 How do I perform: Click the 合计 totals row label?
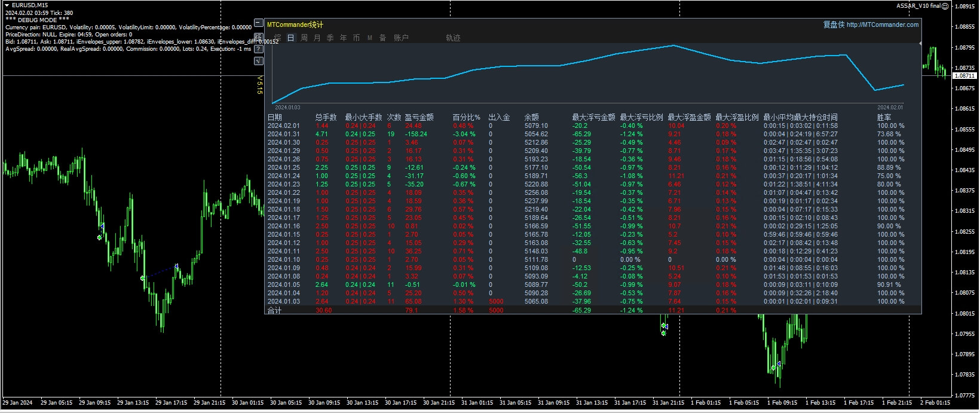[274, 310]
